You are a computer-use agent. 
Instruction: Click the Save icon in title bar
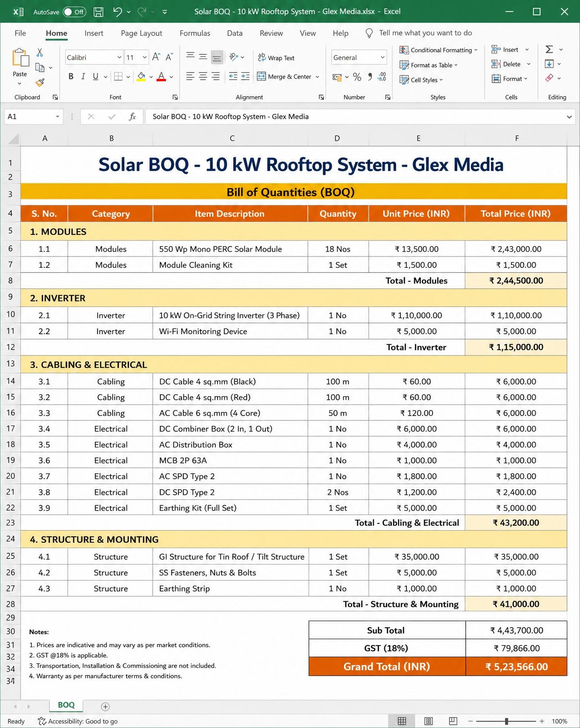[98, 12]
